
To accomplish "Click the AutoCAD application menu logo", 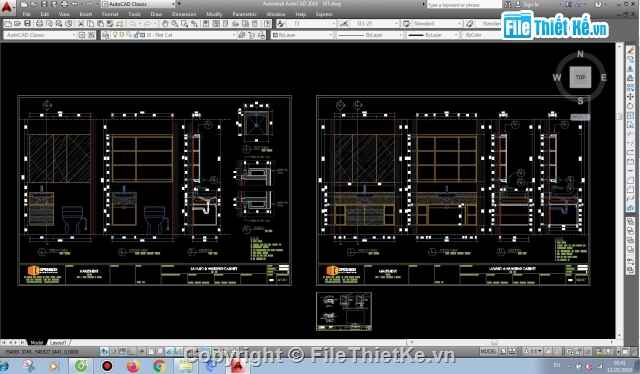I will pyautogui.click(x=7, y=7).
